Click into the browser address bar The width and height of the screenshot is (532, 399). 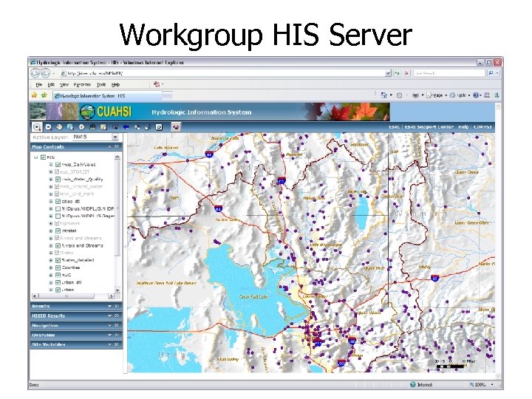coord(222,73)
